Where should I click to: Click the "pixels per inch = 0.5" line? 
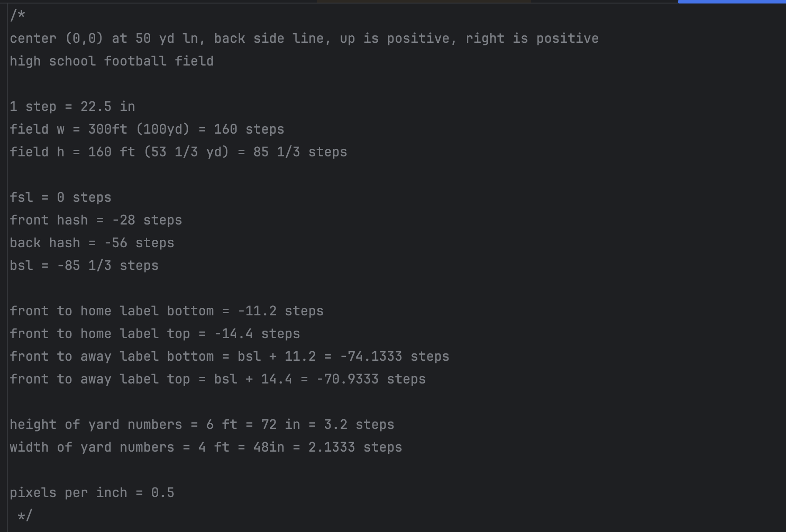(92, 493)
